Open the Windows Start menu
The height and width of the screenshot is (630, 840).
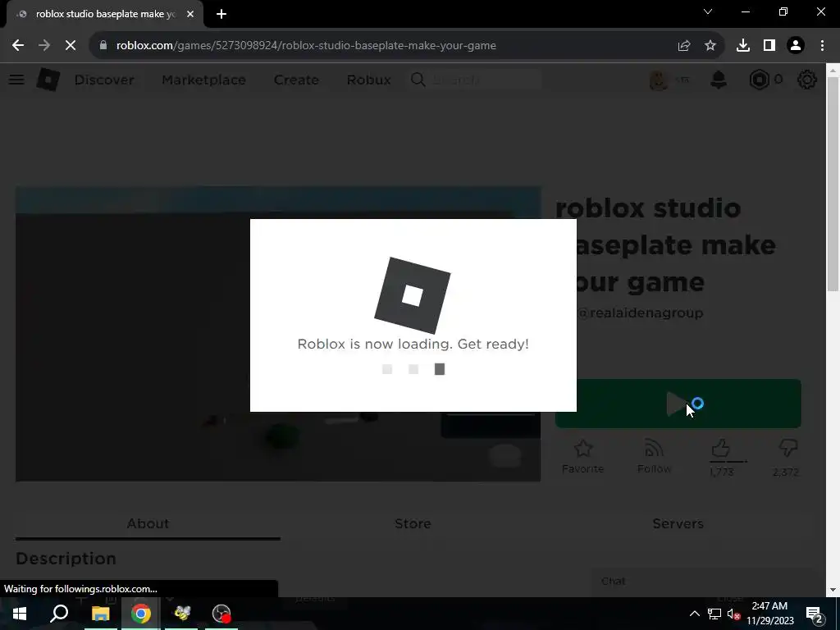[x=20, y=614]
